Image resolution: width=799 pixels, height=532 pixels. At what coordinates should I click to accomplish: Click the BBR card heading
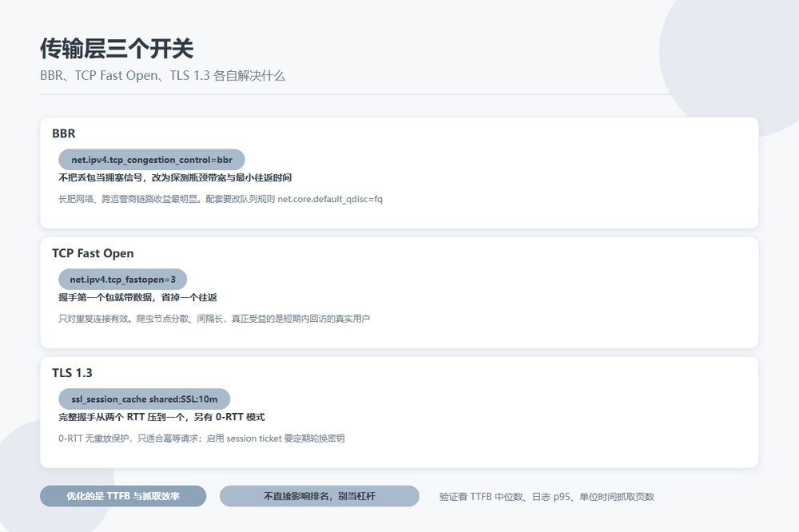[x=64, y=133]
